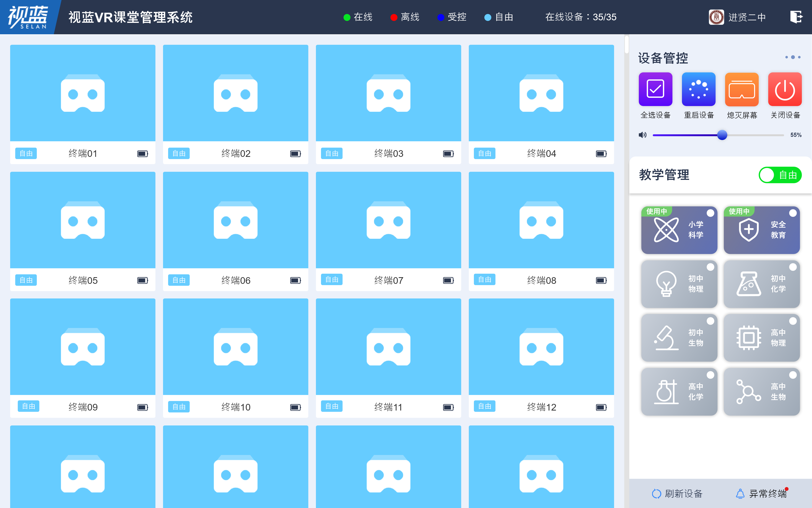Click the 自由 badge on 终端09
The width and height of the screenshot is (812, 508).
tap(29, 406)
